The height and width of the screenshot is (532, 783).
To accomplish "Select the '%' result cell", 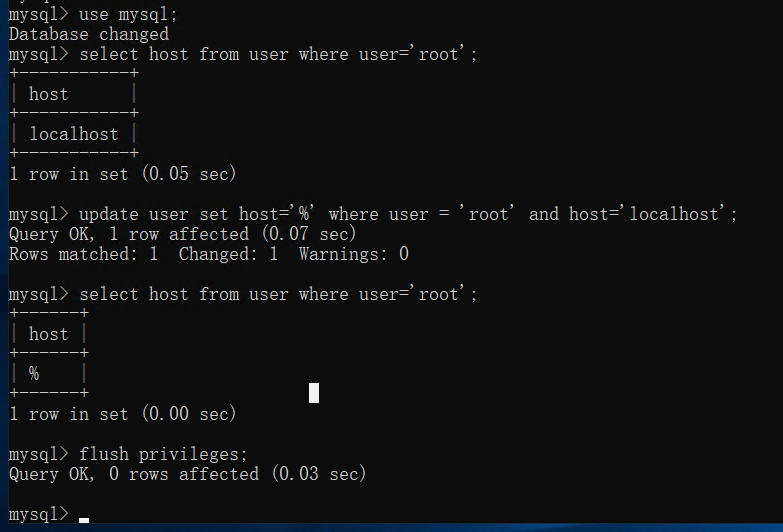I will [34, 374].
